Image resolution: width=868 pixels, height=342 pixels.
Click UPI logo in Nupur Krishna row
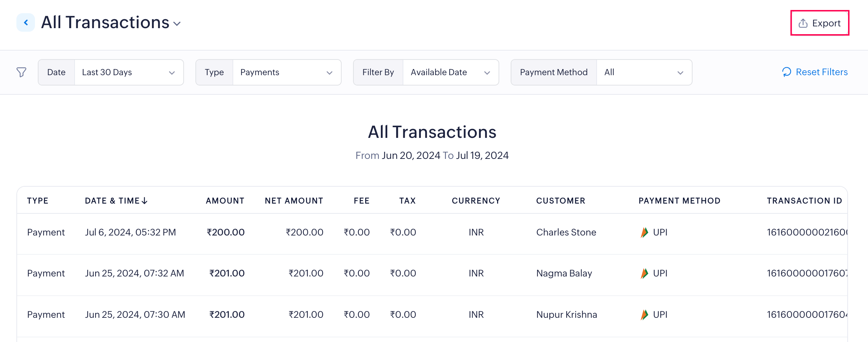point(644,315)
